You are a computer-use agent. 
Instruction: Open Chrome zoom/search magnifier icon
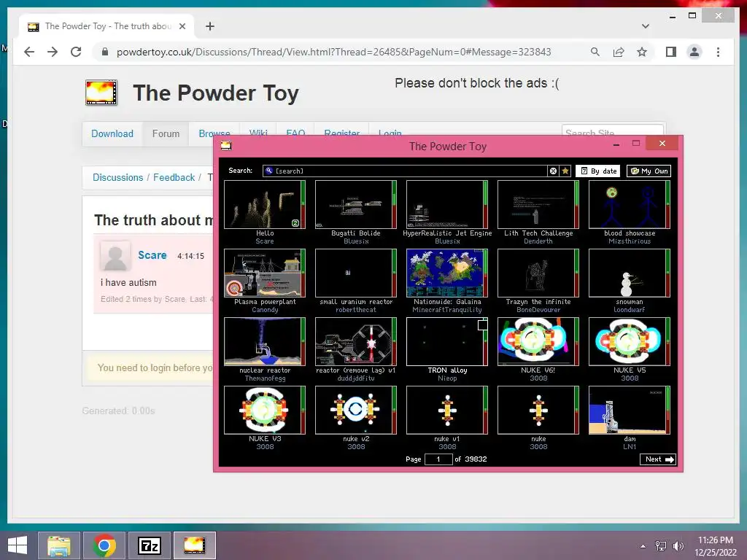click(x=595, y=52)
